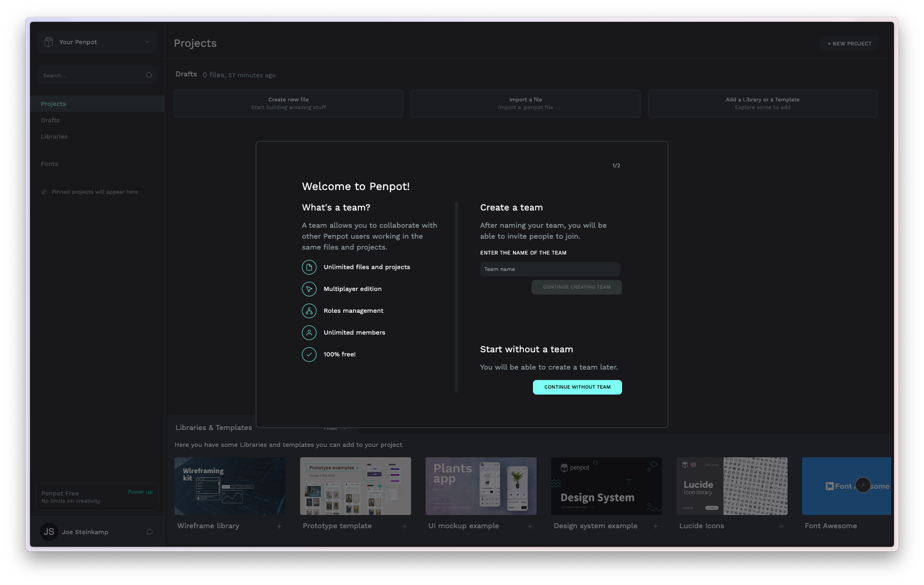Screen dimensions: 924x585
Task: Expand the Your Penpot team dropdown
Action: click(147, 42)
